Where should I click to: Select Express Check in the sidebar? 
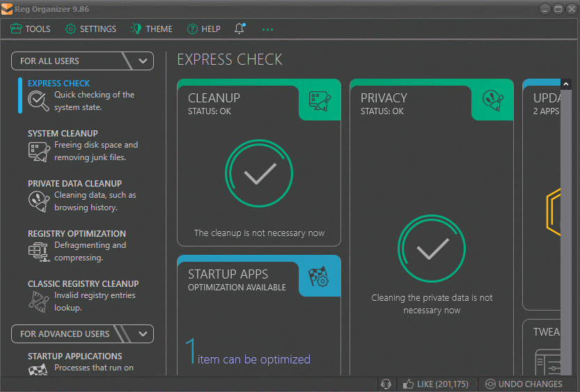click(83, 95)
